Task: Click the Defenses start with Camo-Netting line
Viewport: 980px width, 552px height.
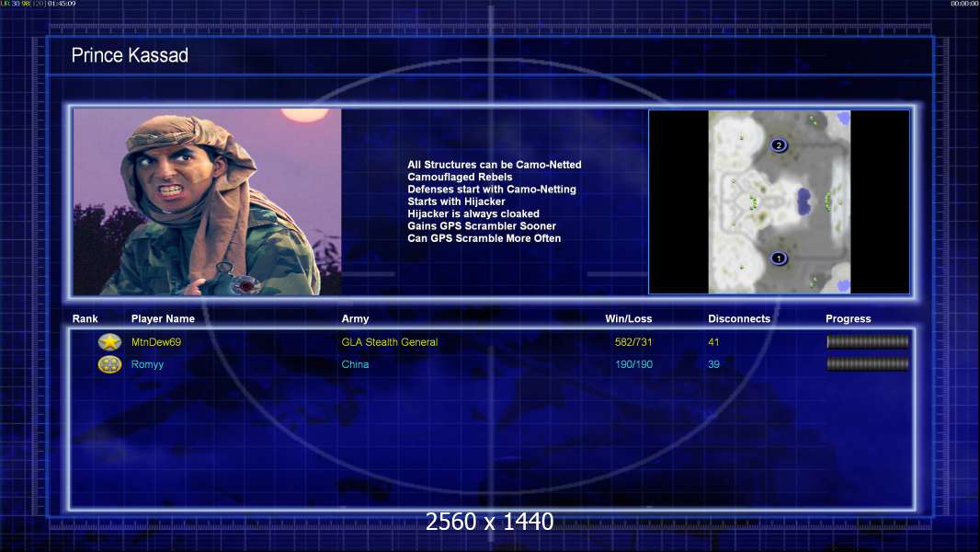Action: 492,189
